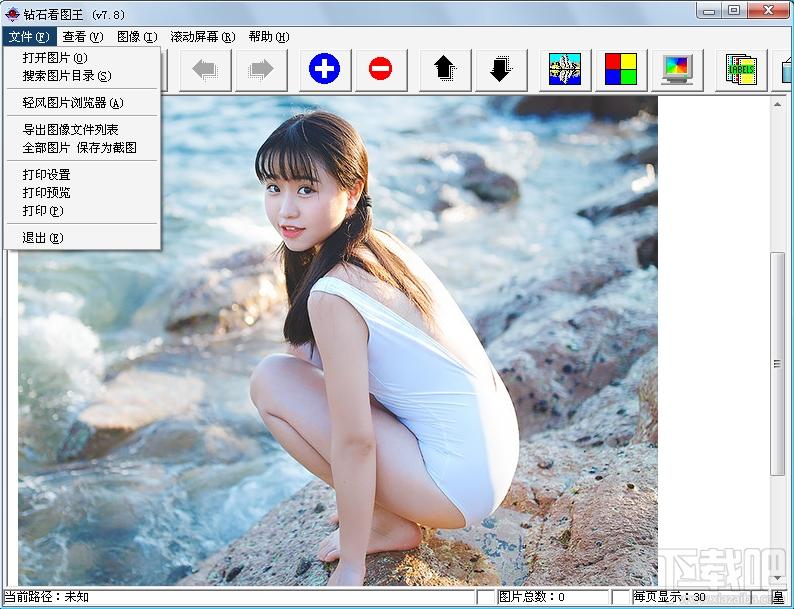Click the vertical scrollbar thumb
The width and height of the screenshot is (794, 609).
click(x=777, y=363)
